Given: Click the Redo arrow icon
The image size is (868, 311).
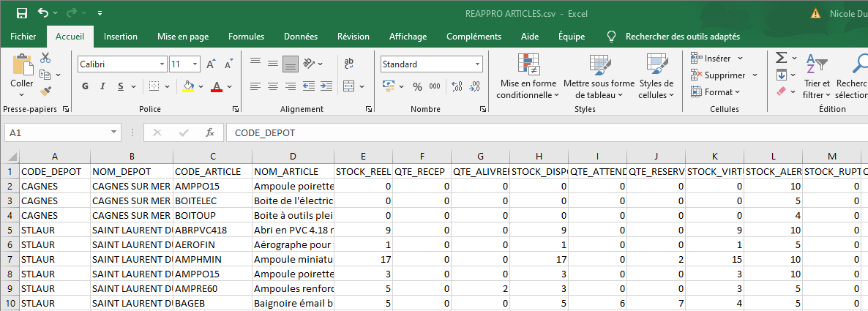Looking at the screenshot, I should 72,12.
